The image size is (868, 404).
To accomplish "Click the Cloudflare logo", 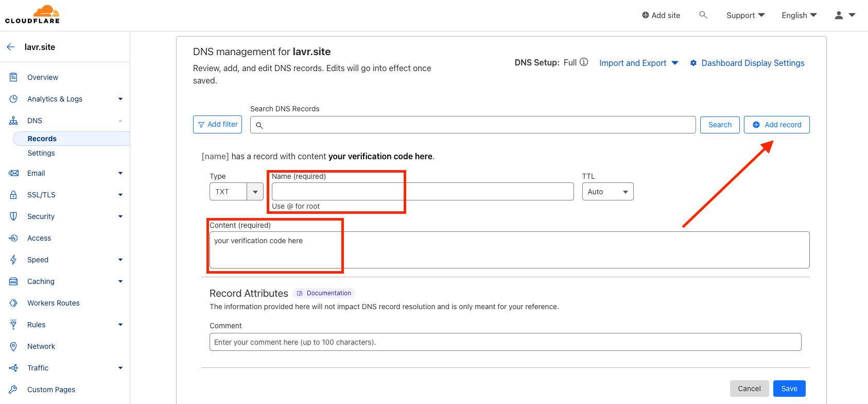I will [x=32, y=14].
